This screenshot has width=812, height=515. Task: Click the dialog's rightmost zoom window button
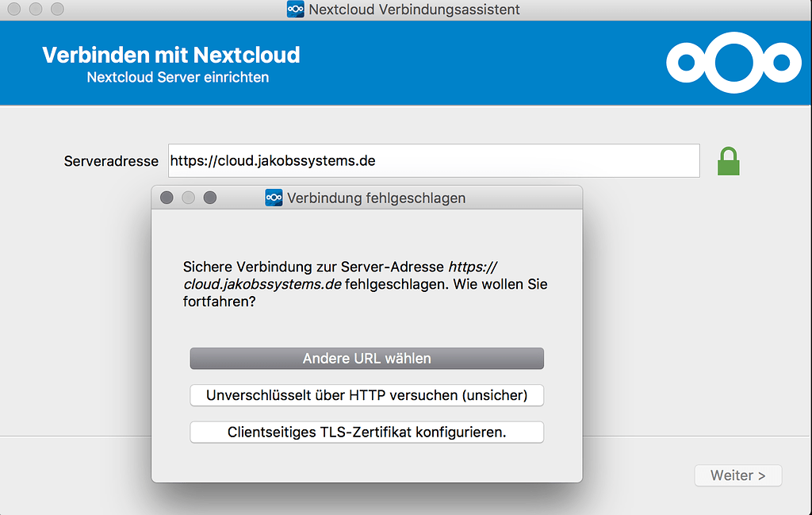pyautogui.click(x=209, y=198)
